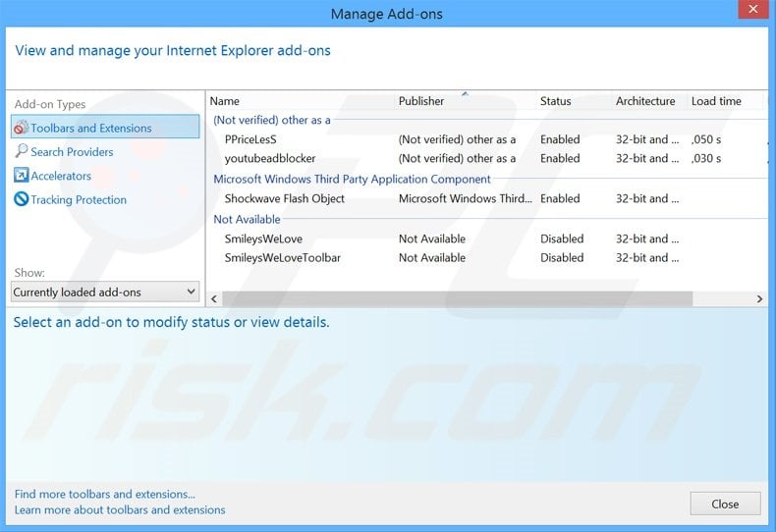This screenshot has height=532, width=776.
Task: Click the ,030 s load time value
Action: pos(706,158)
